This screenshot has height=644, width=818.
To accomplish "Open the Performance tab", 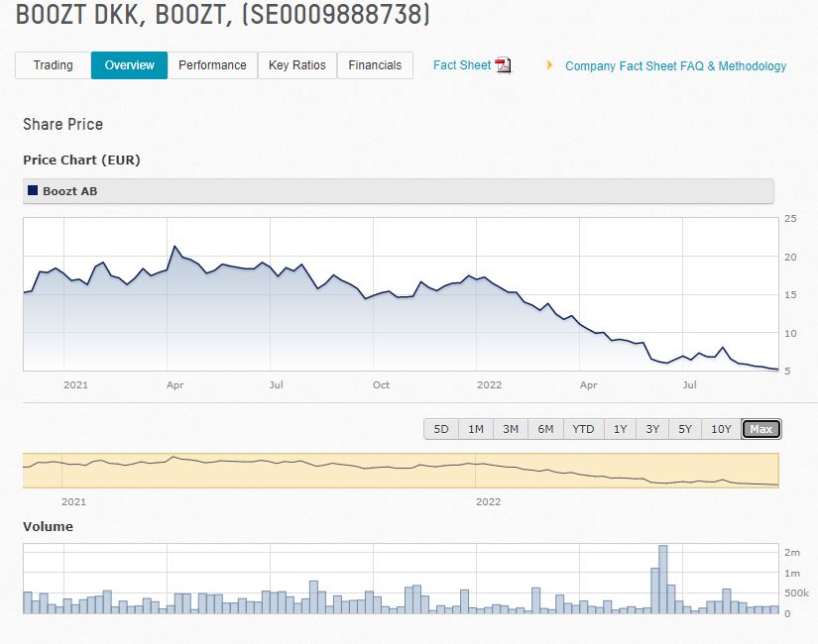I will 213,65.
